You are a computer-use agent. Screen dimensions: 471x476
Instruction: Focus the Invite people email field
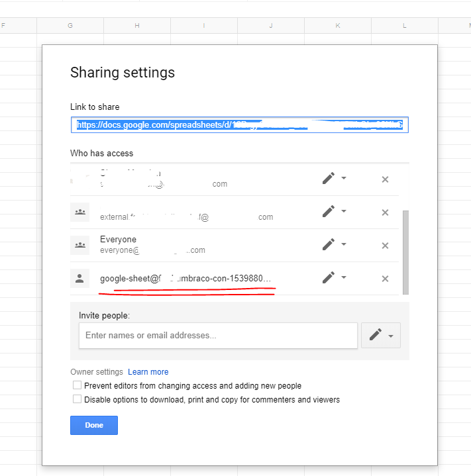pos(218,336)
